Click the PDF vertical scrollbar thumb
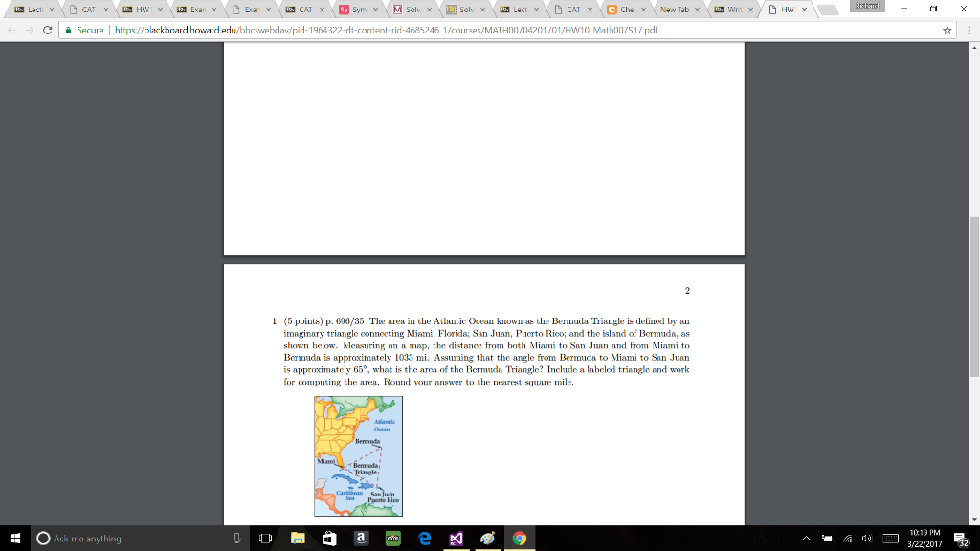980x551 pixels. tap(974, 297)
